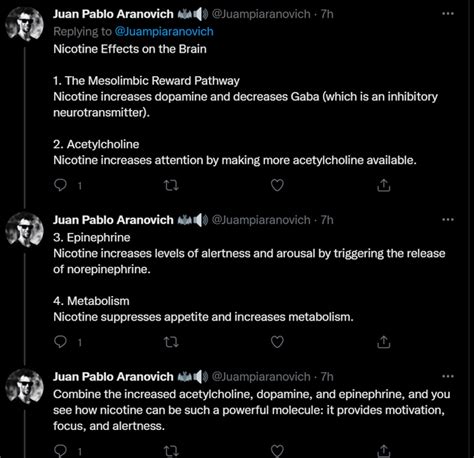The height and width of the screenshot is (458, 474).
Task: Retweet the Epinephrine and Metabolism tweet
Action: [172, 342]
